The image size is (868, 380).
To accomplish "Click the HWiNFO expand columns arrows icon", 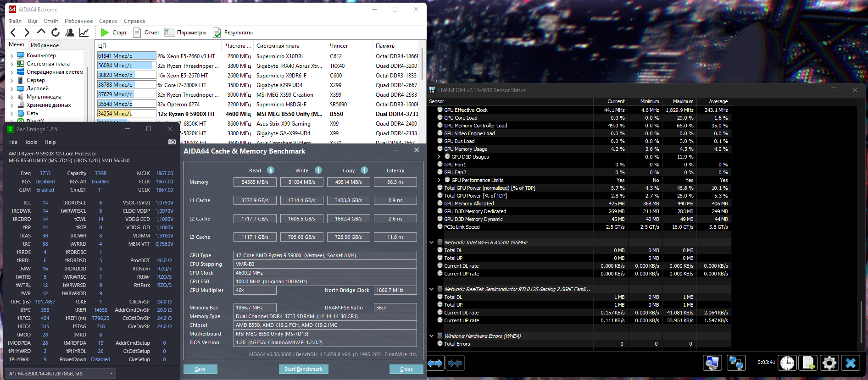I will coord(435,363).
